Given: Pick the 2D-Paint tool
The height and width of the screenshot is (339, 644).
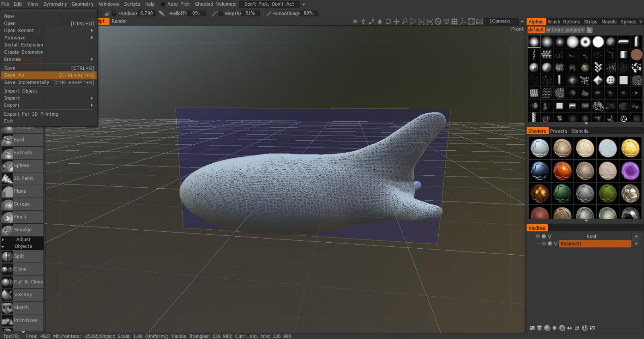Looking at the screenshot, I should tap(22, 179).
